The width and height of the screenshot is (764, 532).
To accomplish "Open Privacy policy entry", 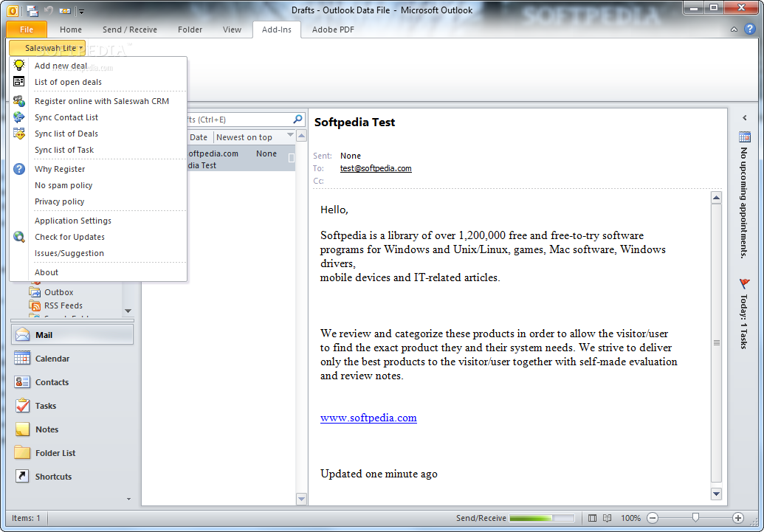I will click(x=98, y=201).
